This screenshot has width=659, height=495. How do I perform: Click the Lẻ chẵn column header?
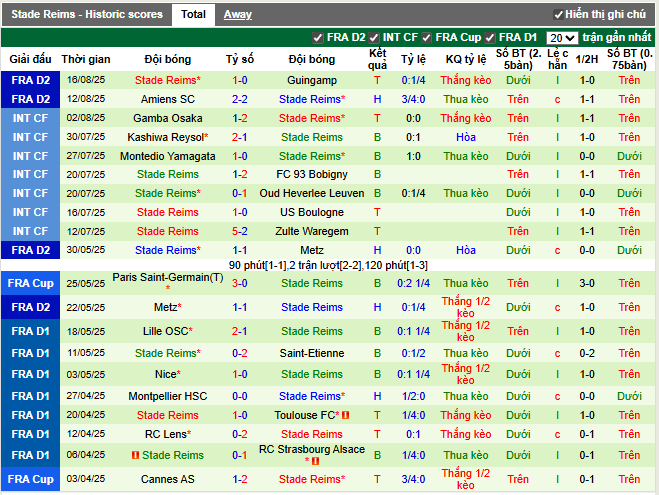click(x=557, y=59)
